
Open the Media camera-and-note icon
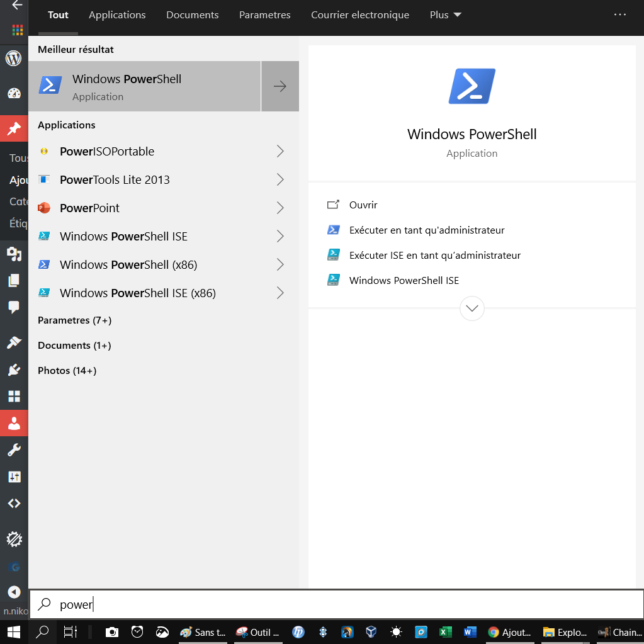14,254
